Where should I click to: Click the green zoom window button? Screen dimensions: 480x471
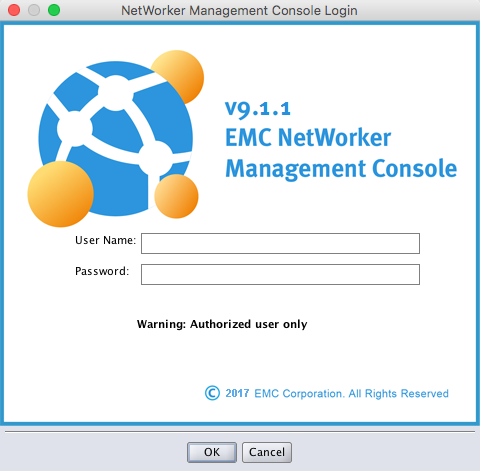coord(54,10)
